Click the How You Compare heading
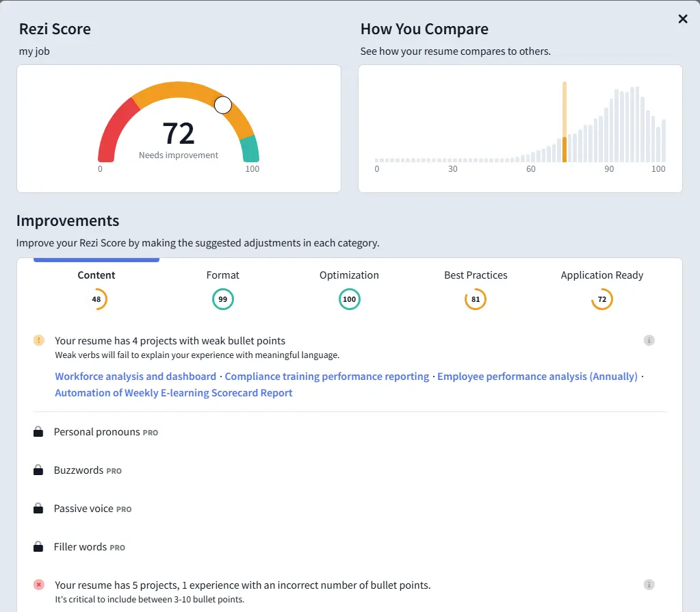 click(424, 29)
